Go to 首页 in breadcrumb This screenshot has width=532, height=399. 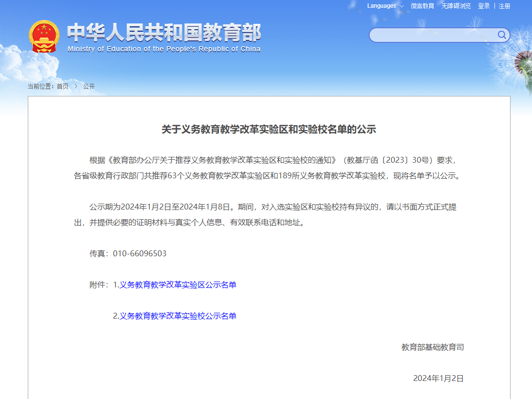click(62, 86)
